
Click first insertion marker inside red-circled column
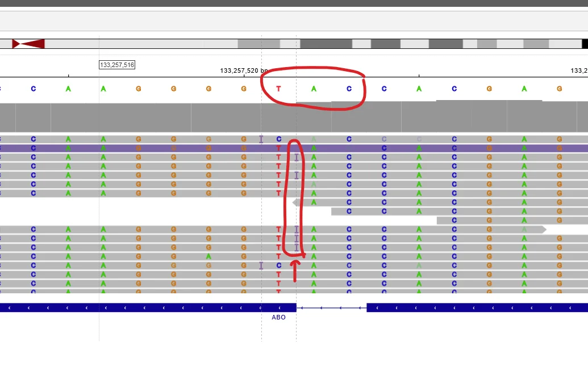[x=296, y=157]
